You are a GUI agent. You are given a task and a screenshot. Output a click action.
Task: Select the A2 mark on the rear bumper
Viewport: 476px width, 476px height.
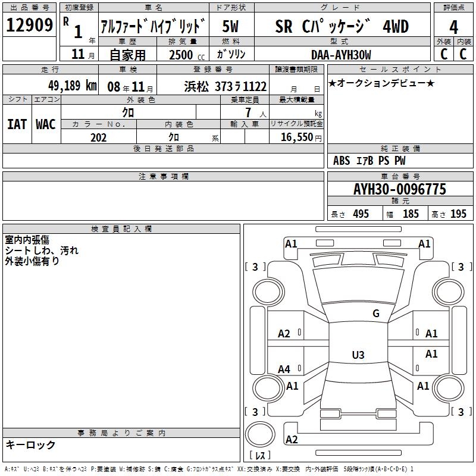[292, 440]
